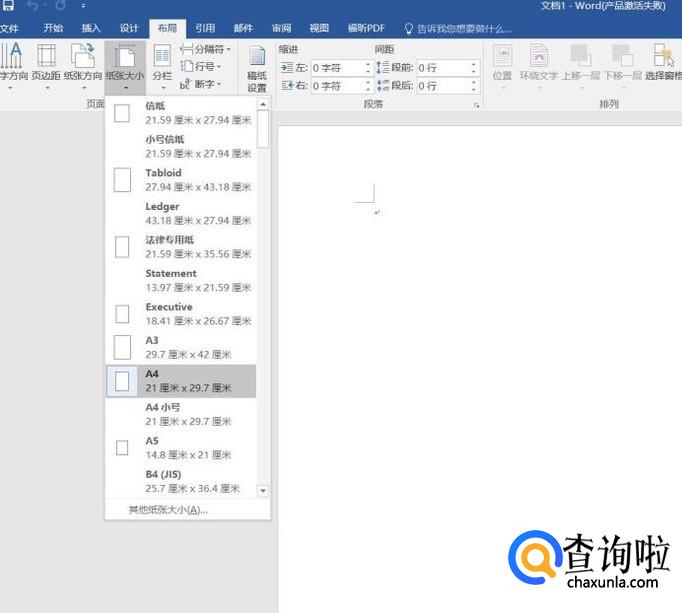Click the Paper Size (纸张大小) button
The width and height of the screenshot is (682, 613).
pyautogui.click(x=125, y=64)
